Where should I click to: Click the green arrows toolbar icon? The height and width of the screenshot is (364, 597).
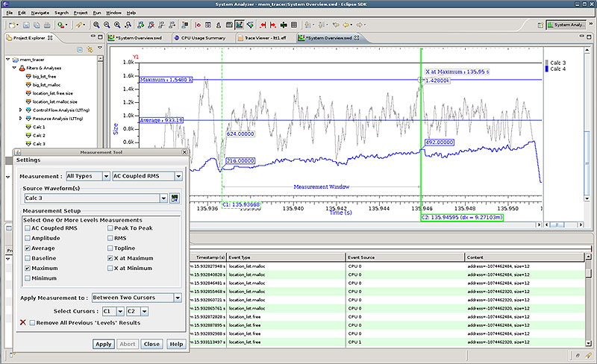click(x=284, y=25)
